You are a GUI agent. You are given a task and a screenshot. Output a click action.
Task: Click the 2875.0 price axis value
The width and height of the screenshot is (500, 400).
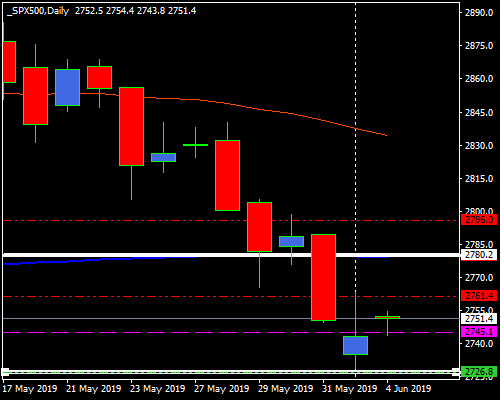click(x=479, y=46)
